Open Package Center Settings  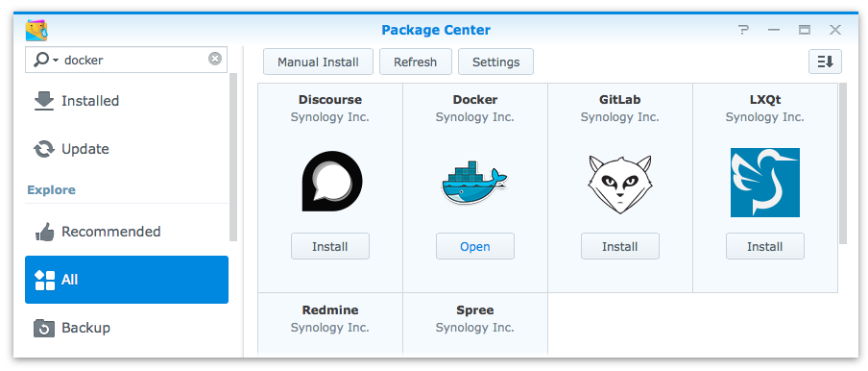click(496, 62)
